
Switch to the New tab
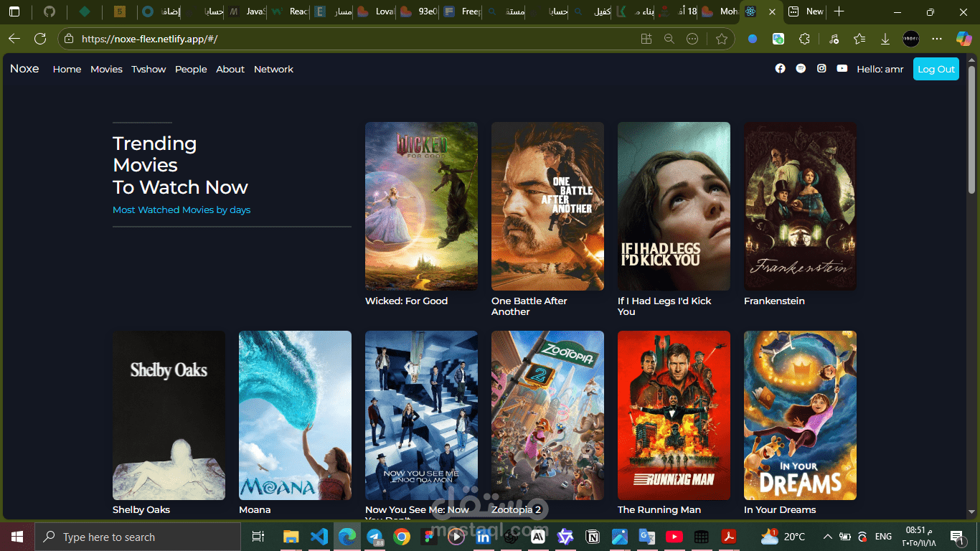806,11
